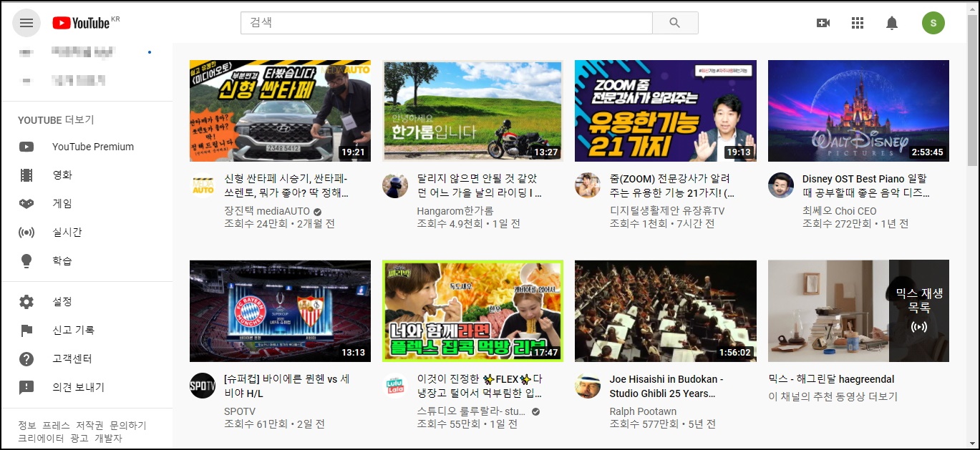980x450 pixels.
Task: Open the 스튜디오 룰루랄라 channel name
Action: (471, 411)
